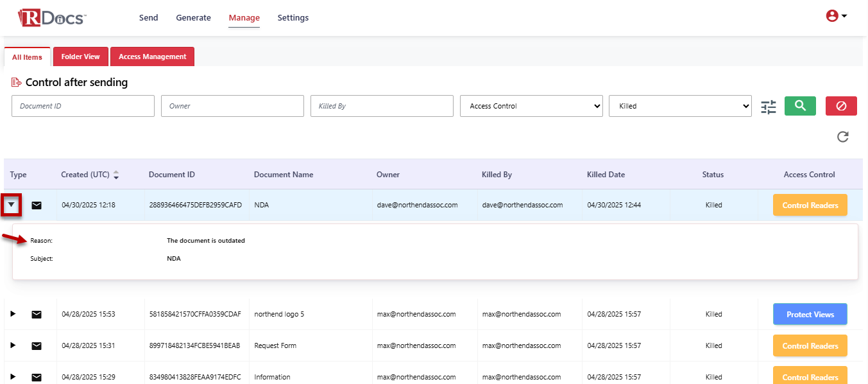The image size is (868, 384).
Task: Click the green search button
Action: click(800, 106)
